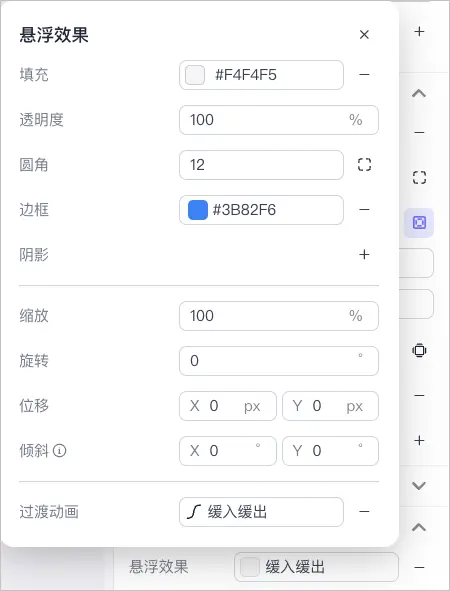Click the easing curve icon in 过渡动画 field
The width and height of the screenshot is (450, 591).
click(x=194, y=512)
